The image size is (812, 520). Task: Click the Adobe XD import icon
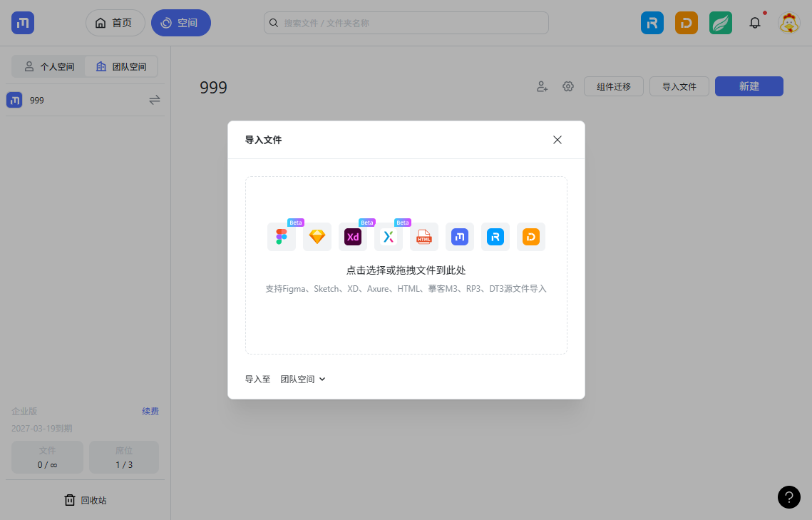353,237
